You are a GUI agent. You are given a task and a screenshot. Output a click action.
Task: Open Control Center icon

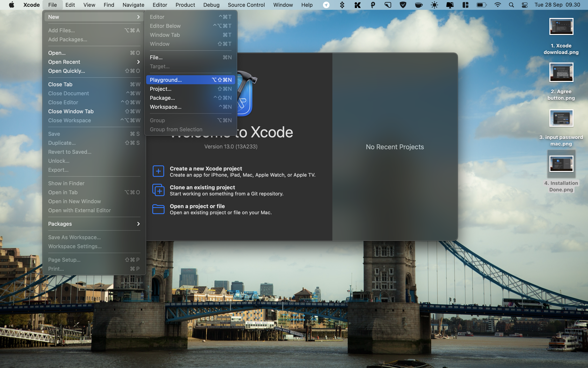[x=525, y=5]
